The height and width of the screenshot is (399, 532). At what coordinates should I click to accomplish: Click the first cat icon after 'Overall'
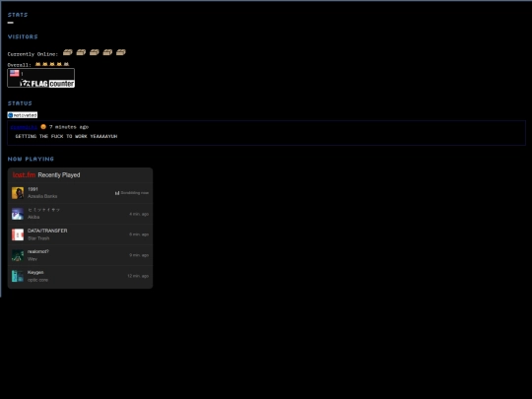click(37, 64)
